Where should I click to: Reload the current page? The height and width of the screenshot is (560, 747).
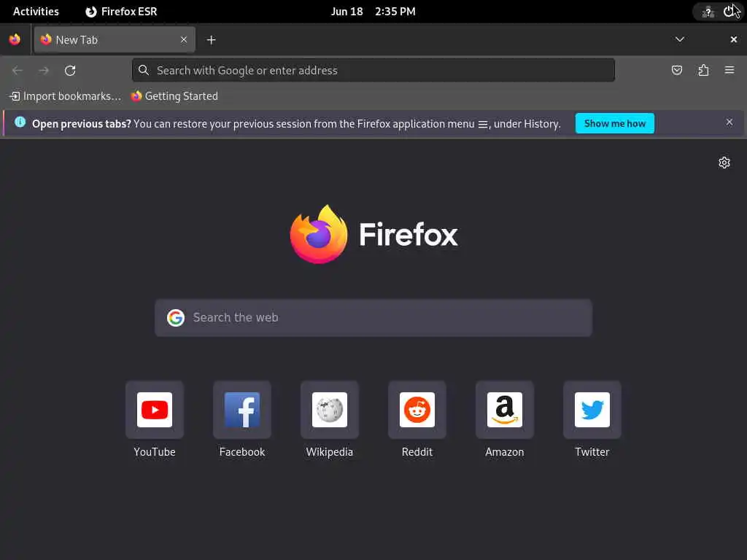(70, 71)
